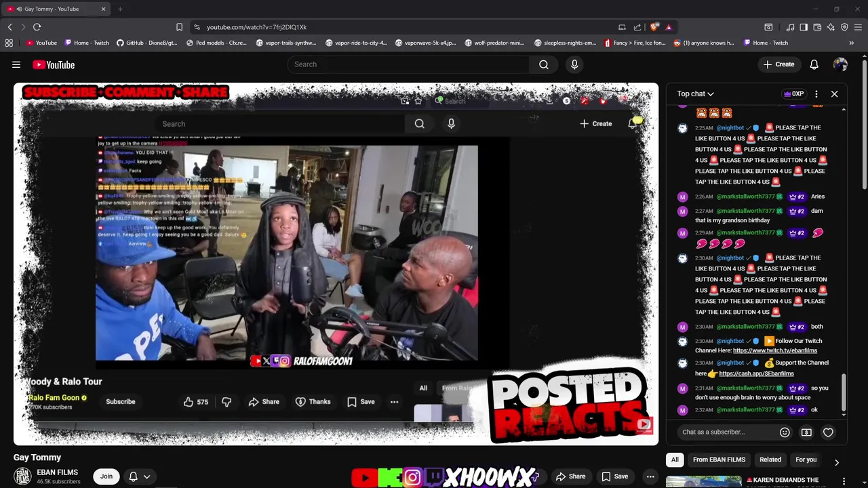The height and width of the screenshot is (488, 868).
Task: Select the 'From EBAN FILMS' chip
Action: (719, 460)
